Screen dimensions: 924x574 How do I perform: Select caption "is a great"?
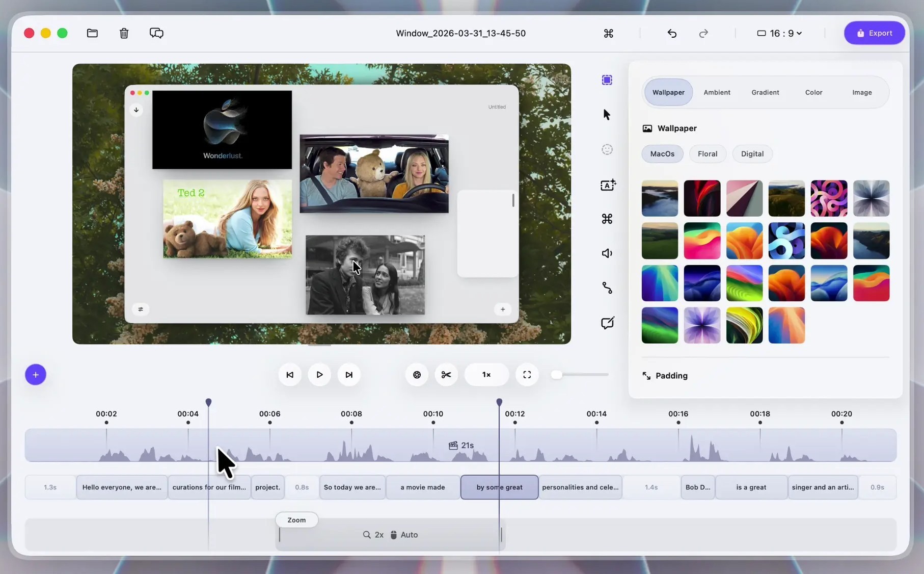coord(751,487)
